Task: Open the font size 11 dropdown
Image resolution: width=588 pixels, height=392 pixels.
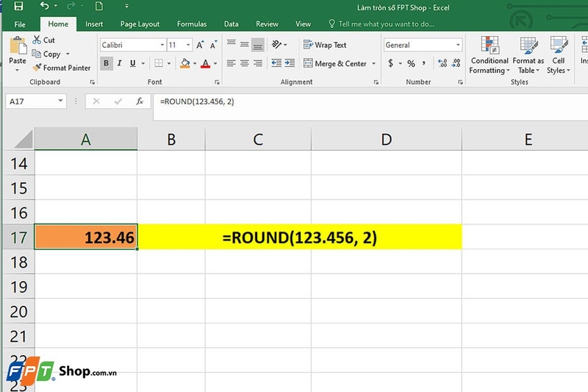Action: (188, 45)
